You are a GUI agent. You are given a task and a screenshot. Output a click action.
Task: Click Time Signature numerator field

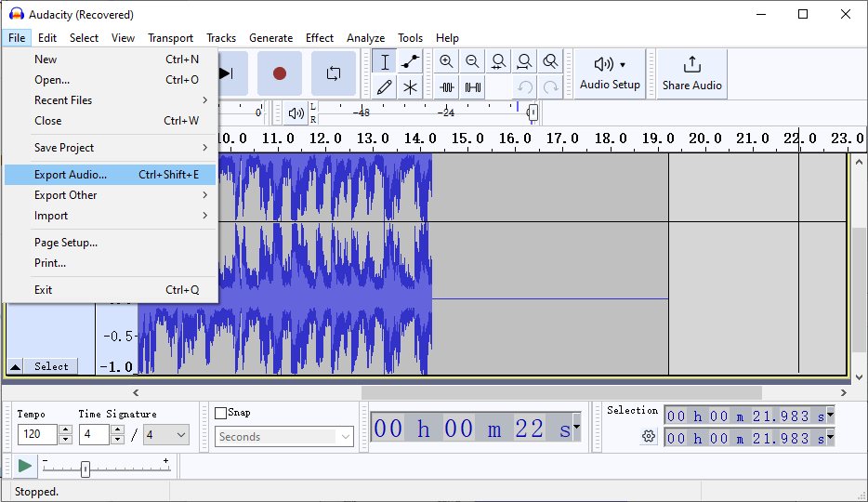pos(94,434)
